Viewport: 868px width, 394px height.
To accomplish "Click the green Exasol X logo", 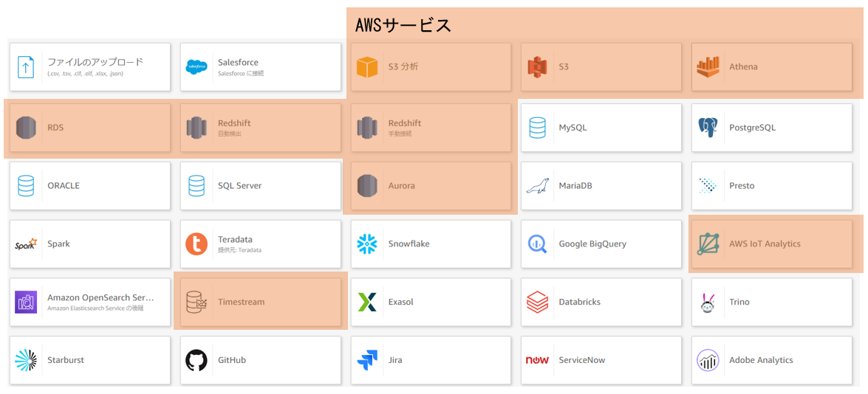I will point(366,302).
